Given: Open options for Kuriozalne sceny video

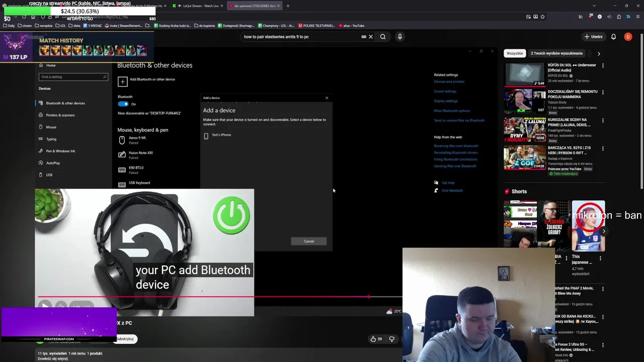Looking at the screenshot, I should (x=603, y=120).
